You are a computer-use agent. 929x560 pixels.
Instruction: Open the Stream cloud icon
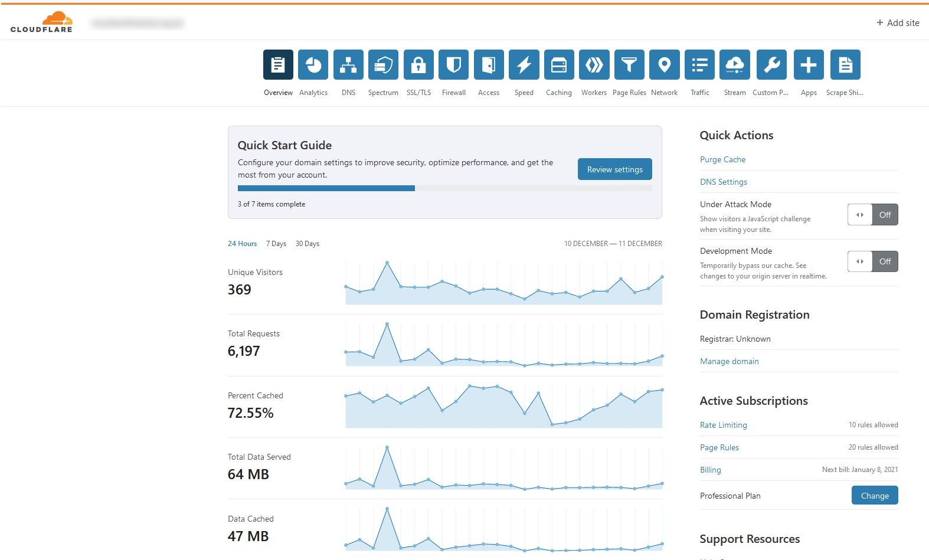click(735, 64)
